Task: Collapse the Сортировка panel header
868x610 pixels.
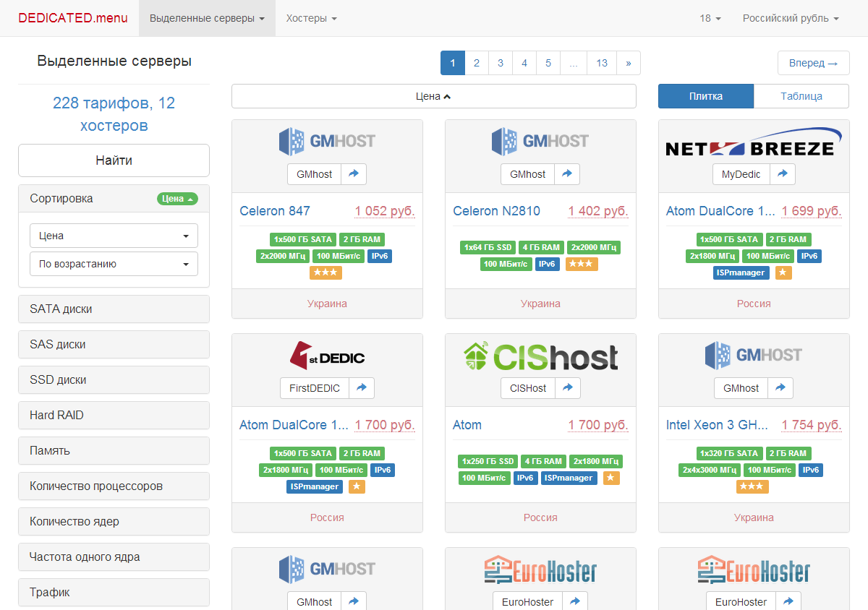Action: (x=114, y=198)
